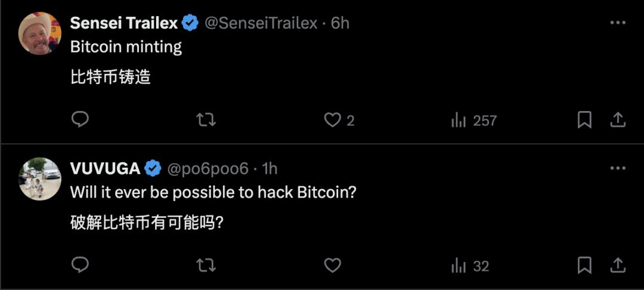The height and width of the screenshot is (290, 644).
Task: Open more options for Sensei Trailex's tweet
Action: tap(618, 23)
